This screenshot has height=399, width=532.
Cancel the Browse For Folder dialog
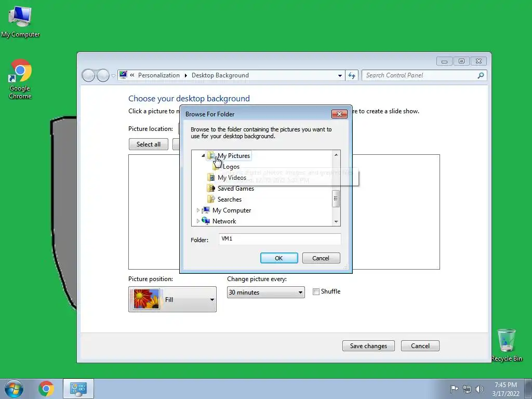[321, 258]
